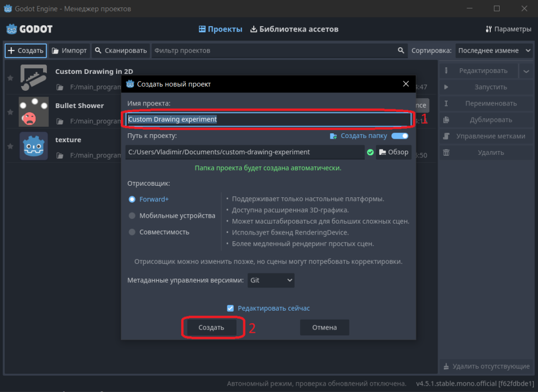The width and height of the screenshot is (538, 392).
Task: Open sorting dropdown Последнее изменение
Action: (494, 51)
